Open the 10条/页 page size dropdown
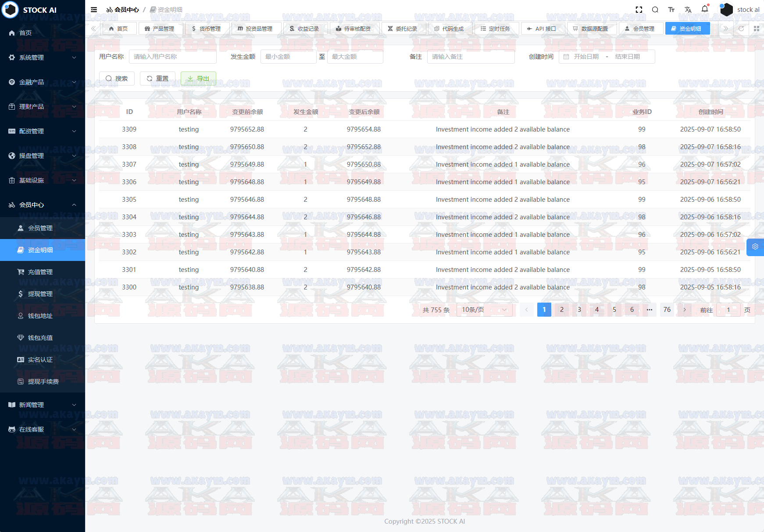 point(484,310)
